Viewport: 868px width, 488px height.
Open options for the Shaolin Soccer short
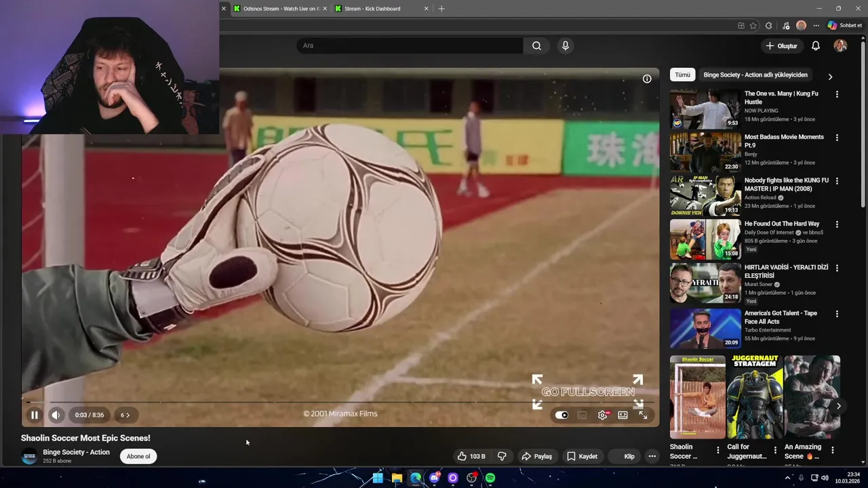click(718, 450)
